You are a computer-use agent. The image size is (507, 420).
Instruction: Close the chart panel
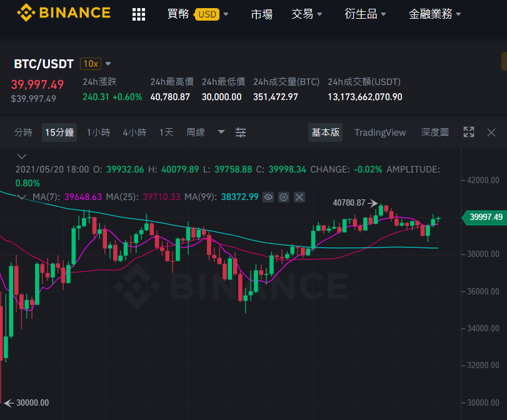pyautogui.click(x=491, y=132)
